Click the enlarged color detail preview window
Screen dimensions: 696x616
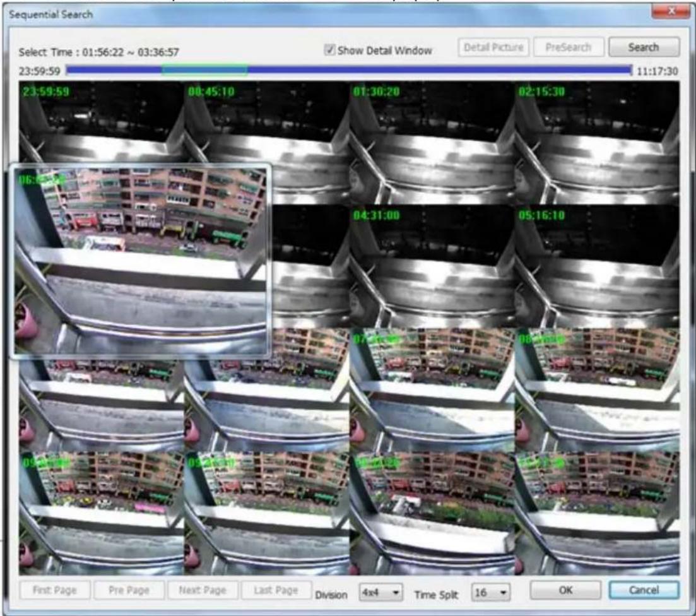pyautogui.click(x=140, y=261)
